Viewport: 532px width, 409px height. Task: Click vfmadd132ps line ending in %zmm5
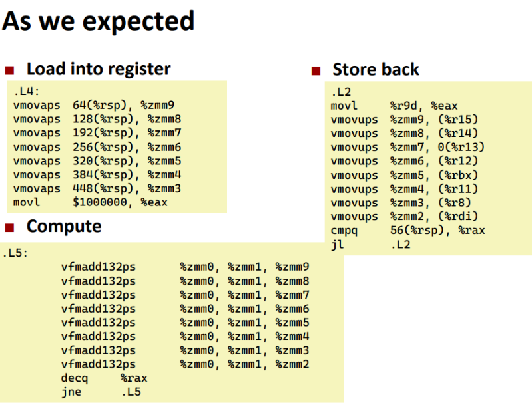[185, 323]
